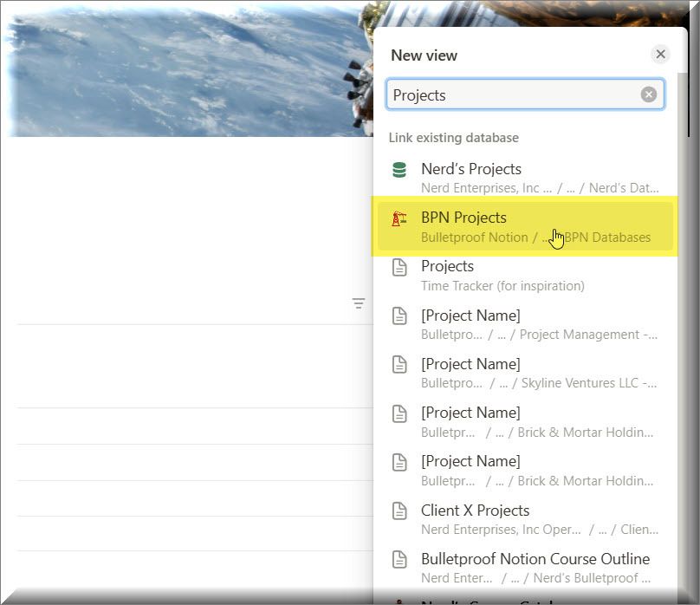This screenshot has width=700, height=605.
Task: Click the 'Link existing database' heading
Action: point(454,138)
